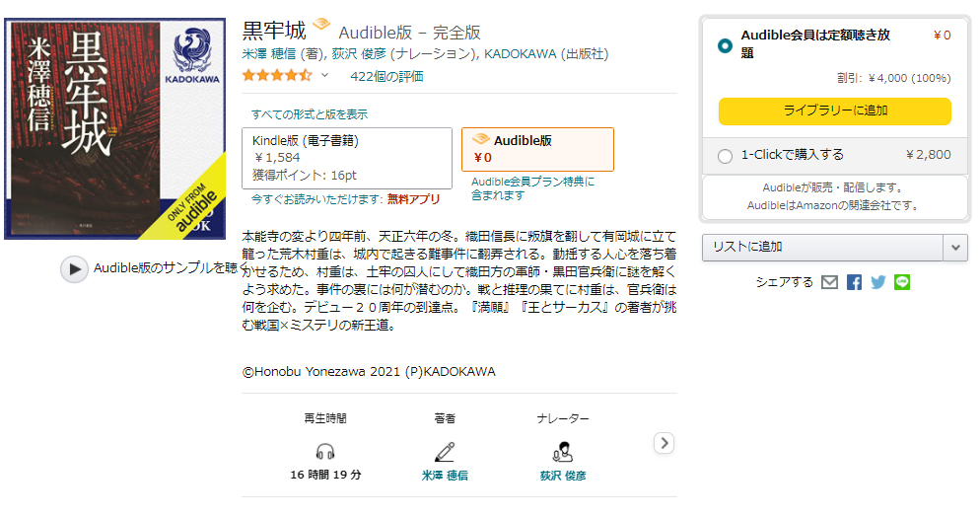Advance product details carousel with right chevron
Image resolution: width=980 pixels, height=518 pixels.
pyautogui.click(x=664, y=444)
